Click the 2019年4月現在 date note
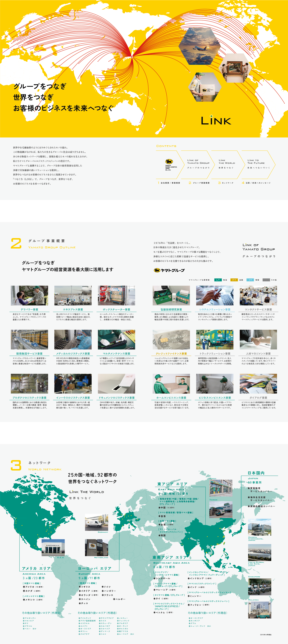Screen dimensions: 288x644 coord(266,635)
